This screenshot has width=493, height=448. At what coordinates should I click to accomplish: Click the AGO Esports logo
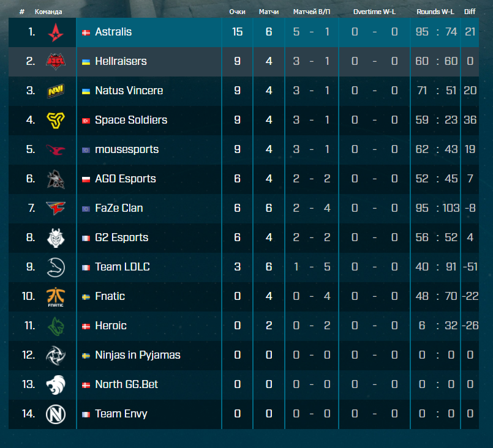click(56, 179)
